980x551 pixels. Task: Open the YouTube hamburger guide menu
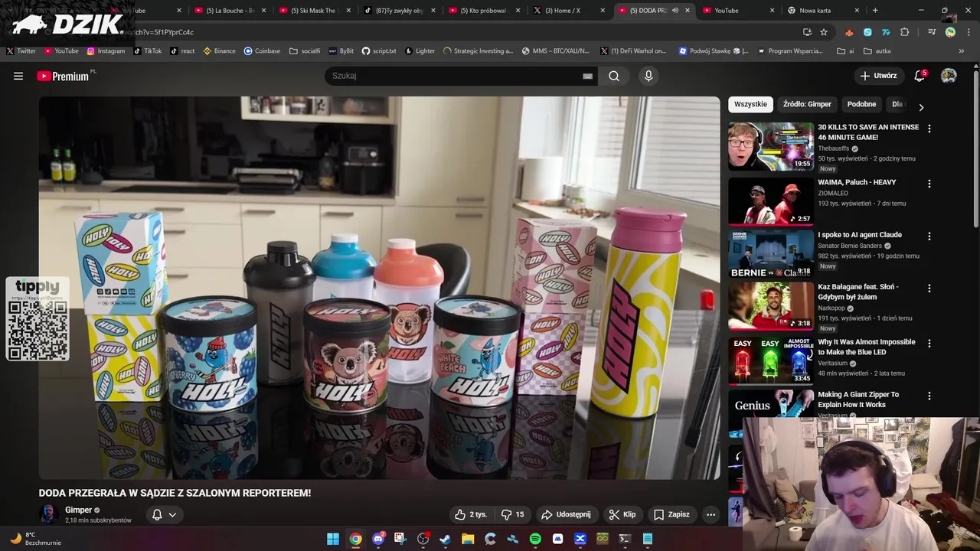coord(18,76)
